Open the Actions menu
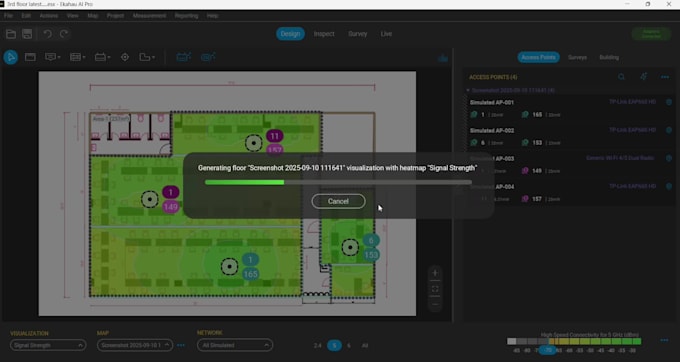The image size is (680, 362). tap(49, 16)
